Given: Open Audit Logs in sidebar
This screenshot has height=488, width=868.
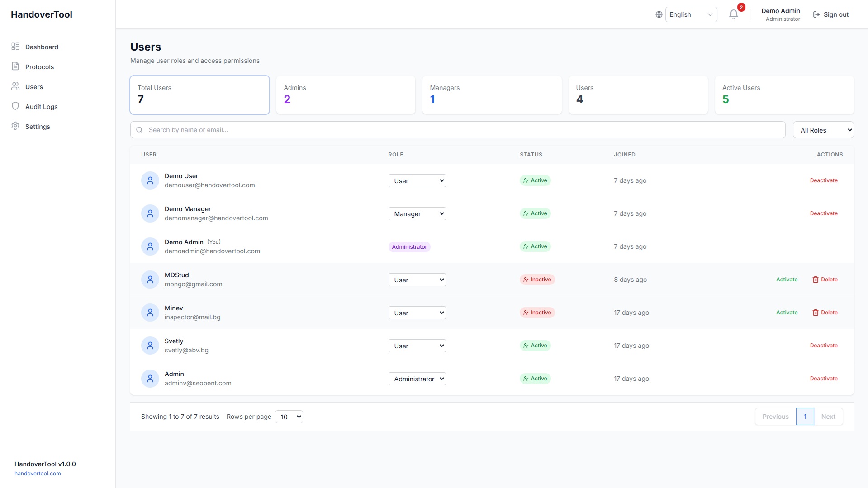Looking at the screenshot, I should click(x=41, y=106).
